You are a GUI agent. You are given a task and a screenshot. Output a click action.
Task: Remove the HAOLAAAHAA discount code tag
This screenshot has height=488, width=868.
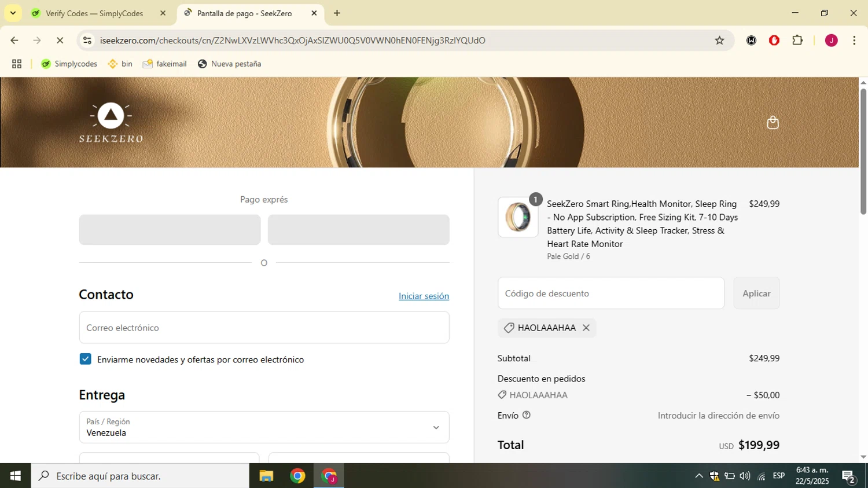[x=586, y=328]
